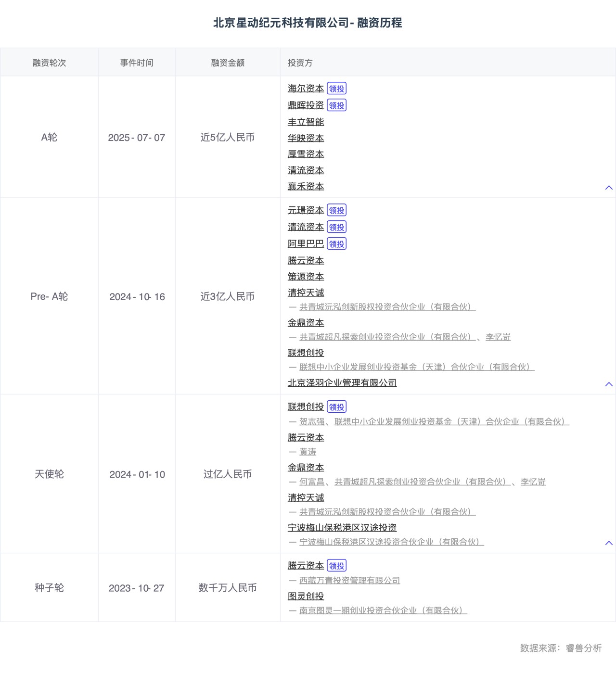The width and height of the screenshot is (616, 673).
Task: Open 共青城沅泓 link in 天使轮 row
Action: click(x=387, y=512)
